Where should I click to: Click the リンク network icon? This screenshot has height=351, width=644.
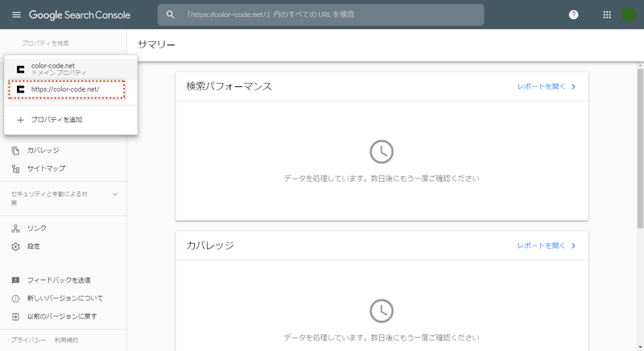[x=15, y=229]
